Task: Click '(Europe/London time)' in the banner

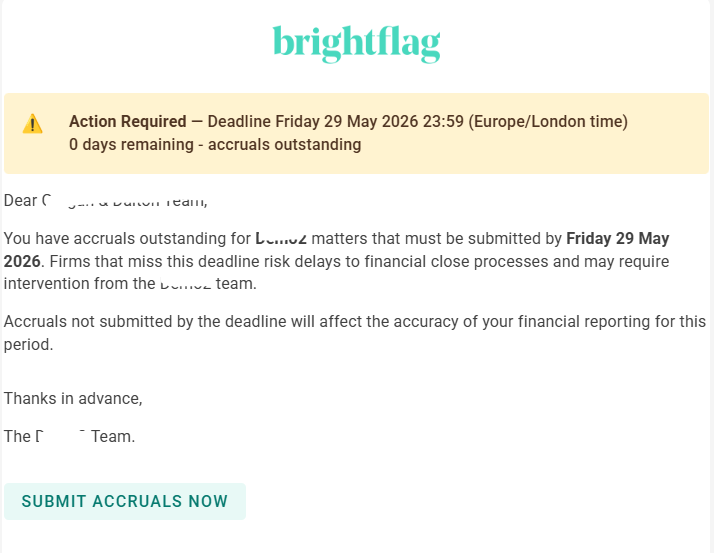Action: tap(548, 121)
